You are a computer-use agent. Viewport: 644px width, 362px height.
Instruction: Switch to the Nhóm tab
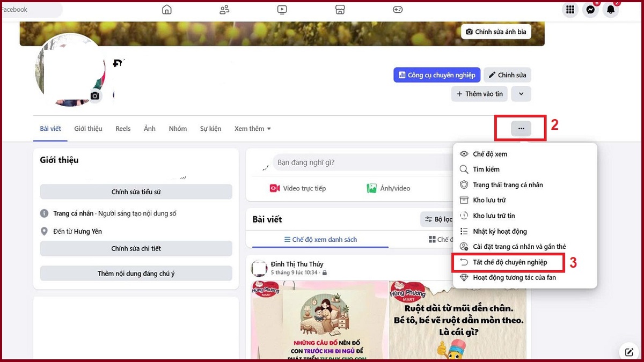178,129
